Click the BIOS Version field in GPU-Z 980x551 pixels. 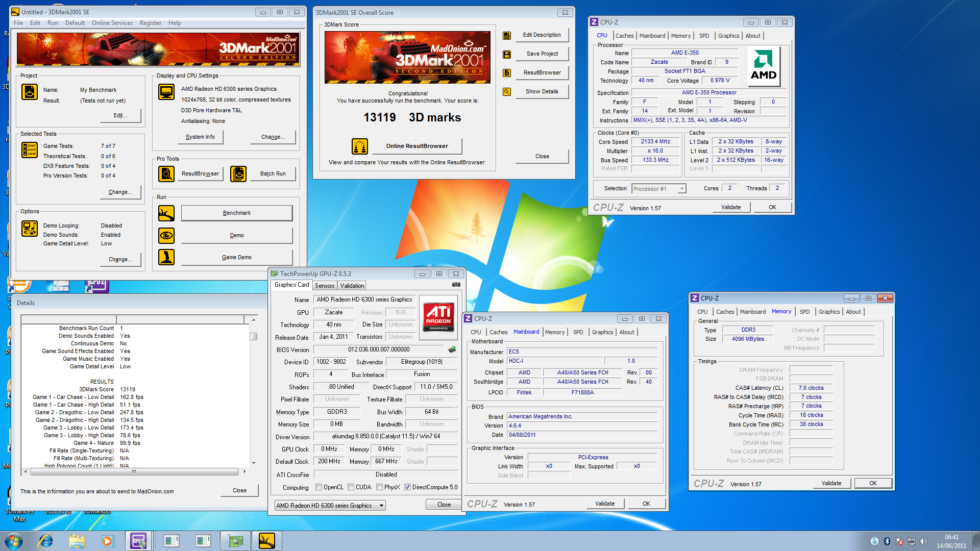379,349
